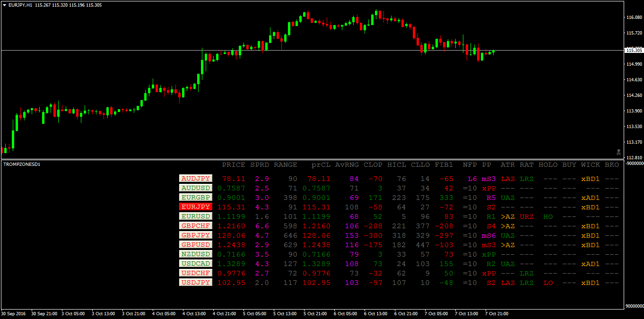
Task: Click the 7 Oct 21:00 label on time axis
Action: (x=496, y=313)
